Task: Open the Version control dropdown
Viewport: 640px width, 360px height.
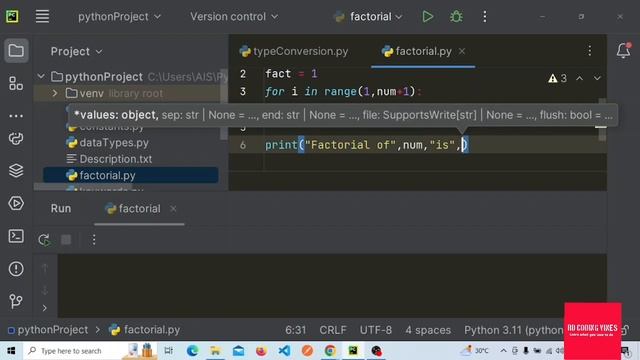Action: point(233,17)
